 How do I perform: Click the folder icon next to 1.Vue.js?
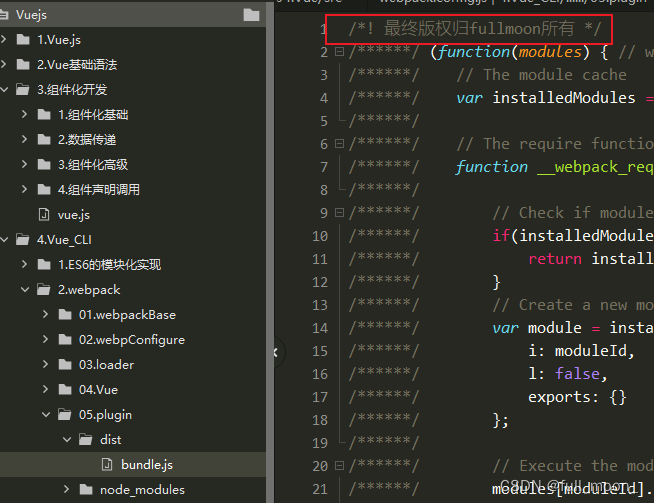click(x=23, y=40)
